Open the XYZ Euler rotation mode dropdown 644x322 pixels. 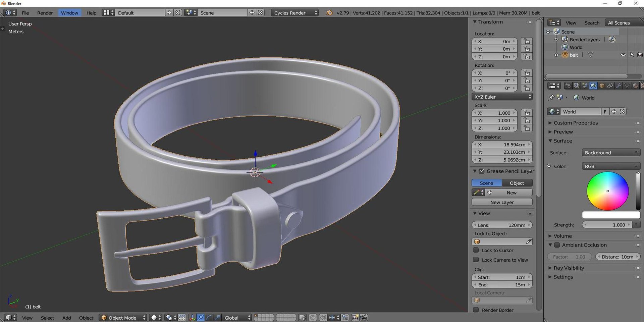[x=502, y=97]
